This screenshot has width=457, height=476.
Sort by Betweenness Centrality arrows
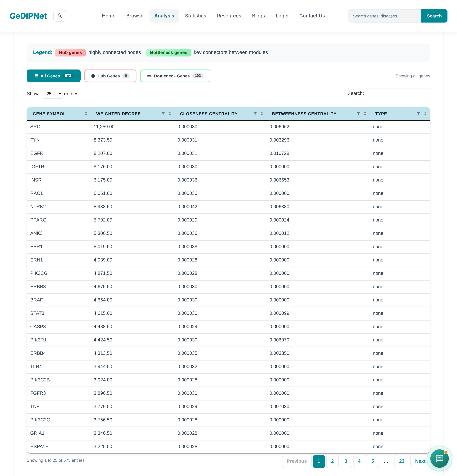365,114
